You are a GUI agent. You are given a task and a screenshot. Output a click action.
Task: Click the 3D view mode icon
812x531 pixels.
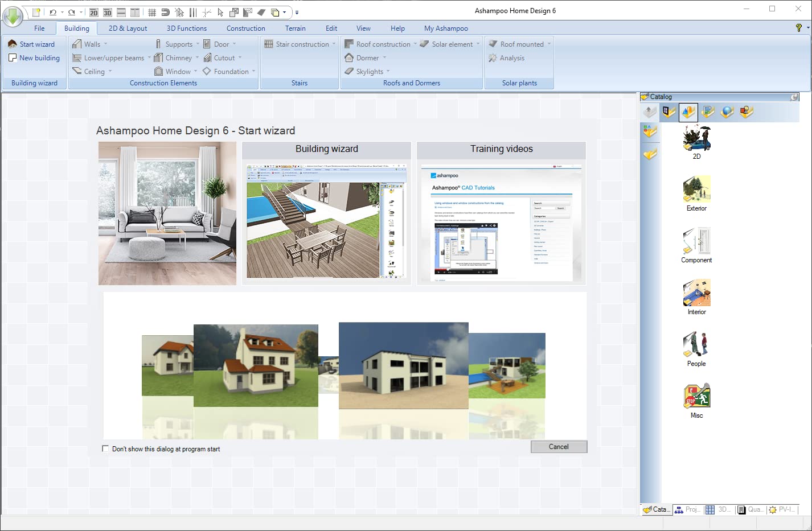[108, 12]
